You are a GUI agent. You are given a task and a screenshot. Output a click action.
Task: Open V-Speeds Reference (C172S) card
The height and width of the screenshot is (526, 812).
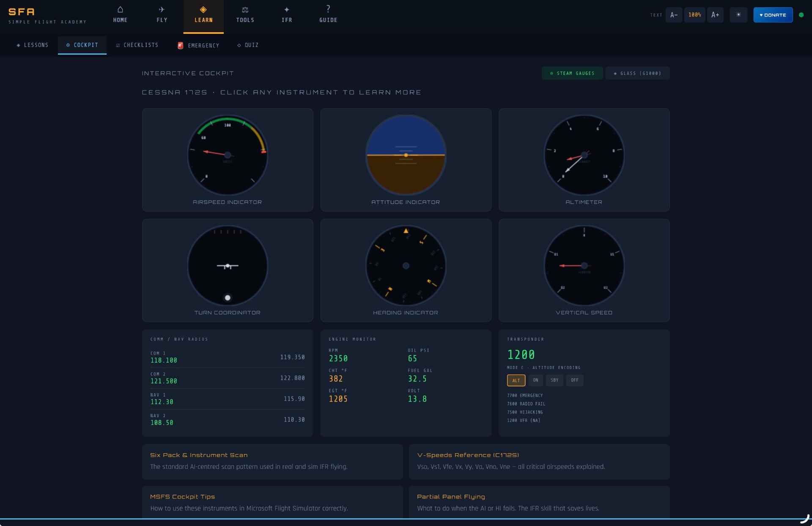(x=539, y=461)
